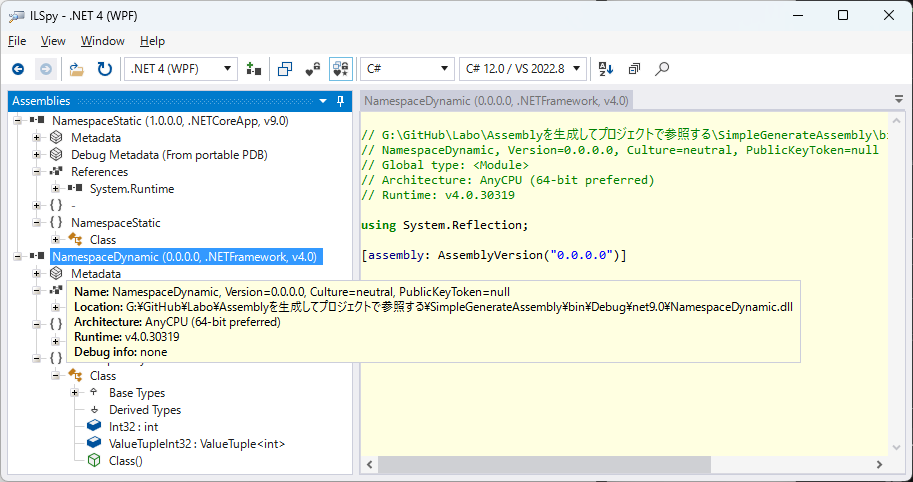This screenshot has width=913, height=482.
Task: Expand the '-' namespace node
Action: [x=36, y=205]
